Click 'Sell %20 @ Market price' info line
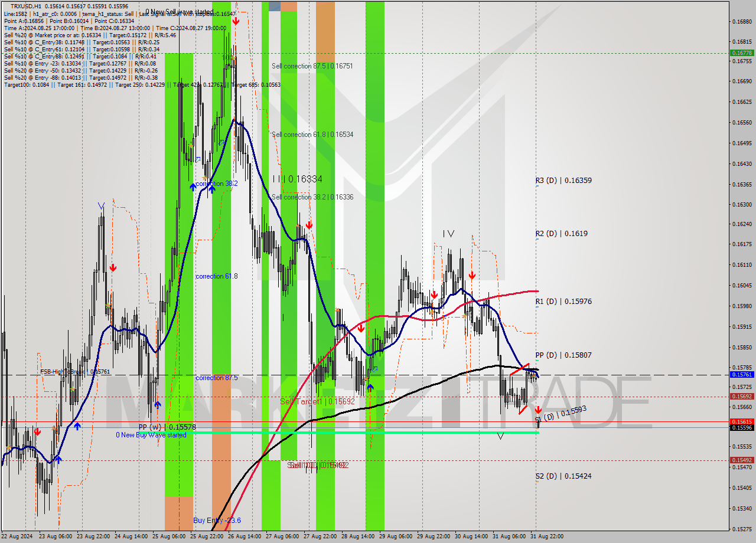This screenshot has width=756, height=543. 90,35
